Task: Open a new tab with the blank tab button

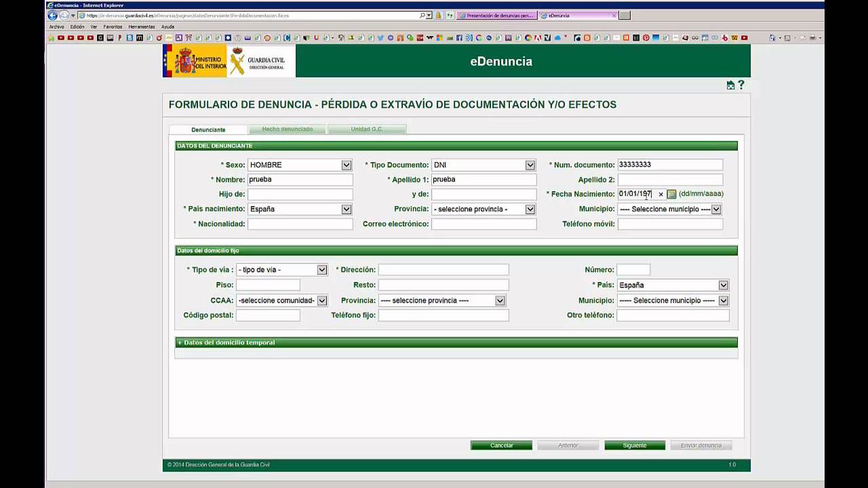Action: [625, 15]
